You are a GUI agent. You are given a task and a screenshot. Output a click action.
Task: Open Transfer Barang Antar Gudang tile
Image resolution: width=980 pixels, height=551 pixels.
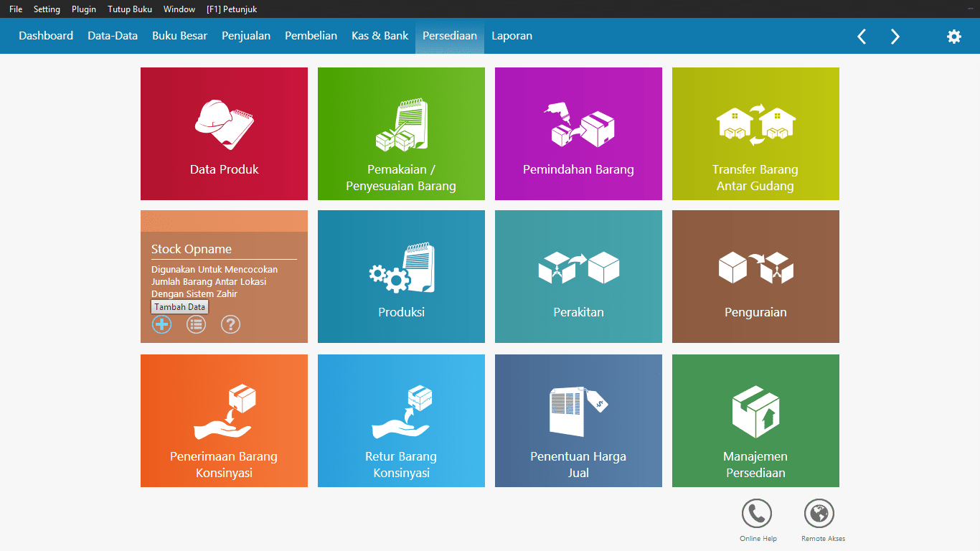pos(755,133)
